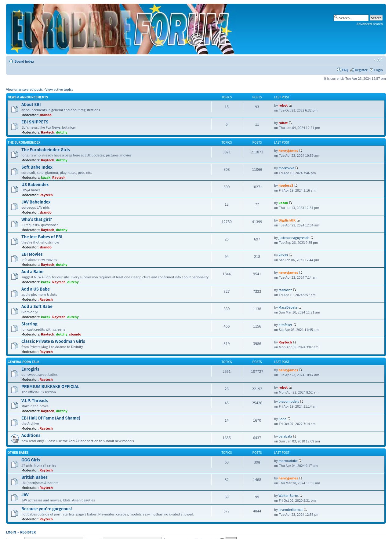Open latest post icon beside lavenderformal
Viewport: 392px width, 539px height.
(x=305, y=510)
